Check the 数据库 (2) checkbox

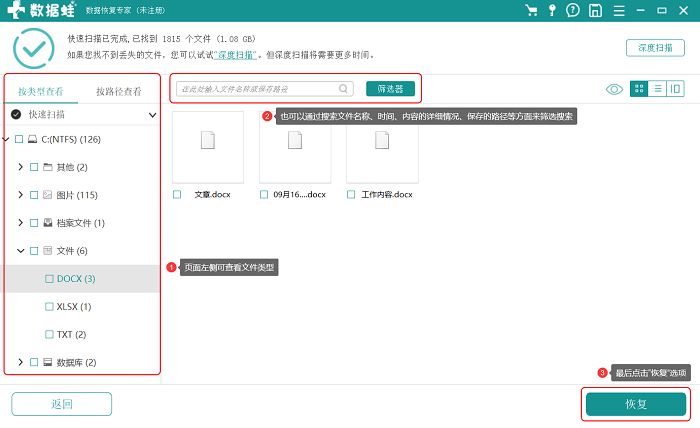(34, 362)
